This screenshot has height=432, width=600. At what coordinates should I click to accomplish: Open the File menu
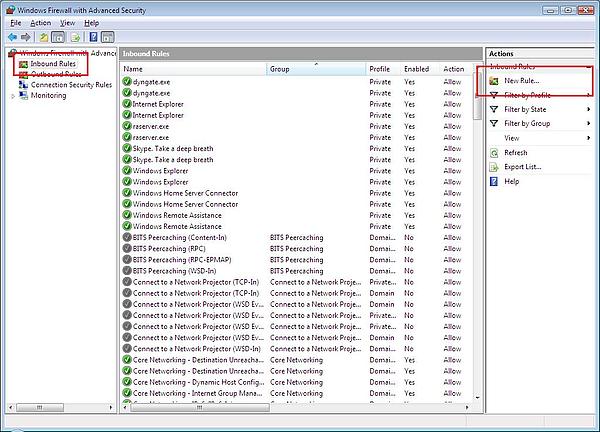click(16, 23)
